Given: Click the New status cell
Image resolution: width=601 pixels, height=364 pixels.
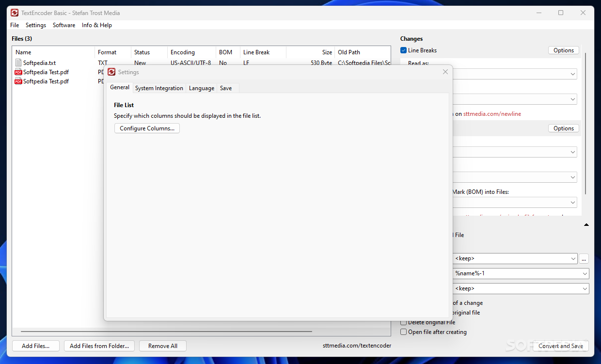Looking at the screenshot, I should point(140,63).
